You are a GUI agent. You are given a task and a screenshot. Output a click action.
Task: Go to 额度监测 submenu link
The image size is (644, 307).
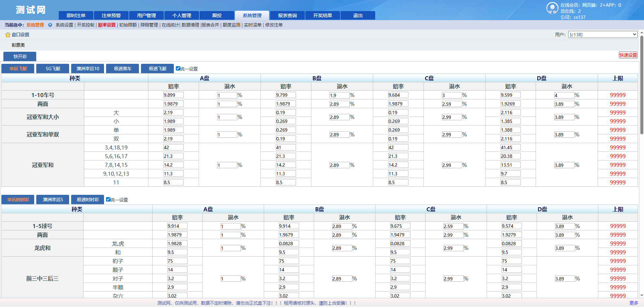point(231,25)
